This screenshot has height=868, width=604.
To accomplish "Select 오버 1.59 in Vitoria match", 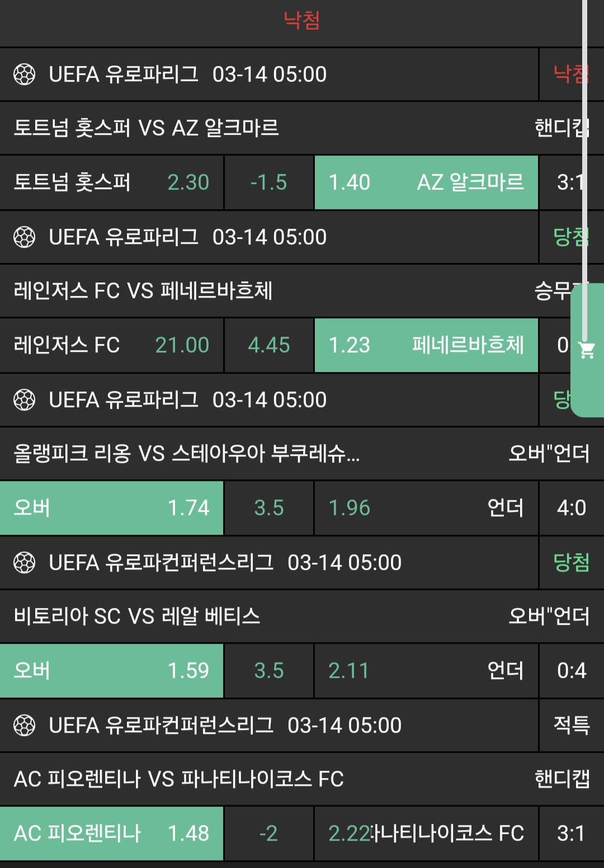I will pyautogui.click(x=112, y=671).
